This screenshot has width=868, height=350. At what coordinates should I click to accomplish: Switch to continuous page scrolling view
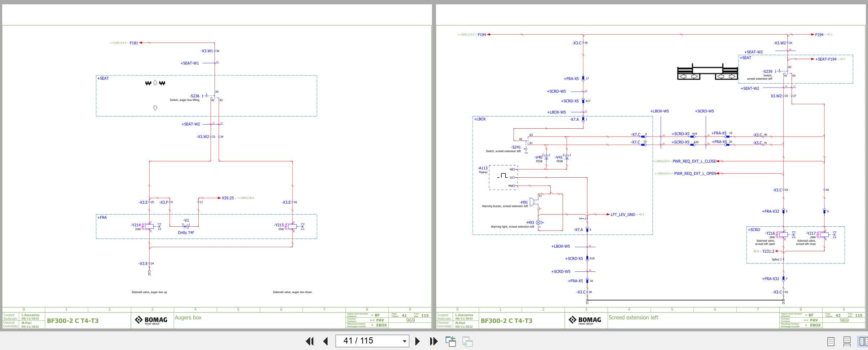(847, 341)
